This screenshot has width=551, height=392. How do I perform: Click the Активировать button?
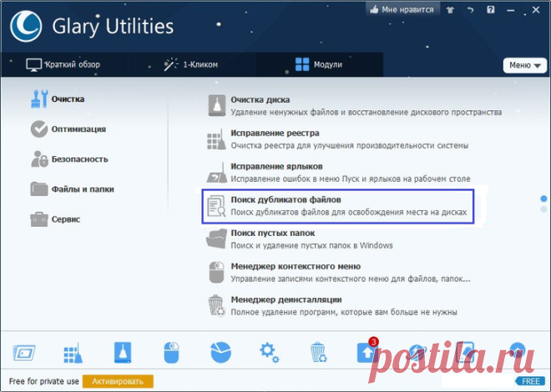118,381
